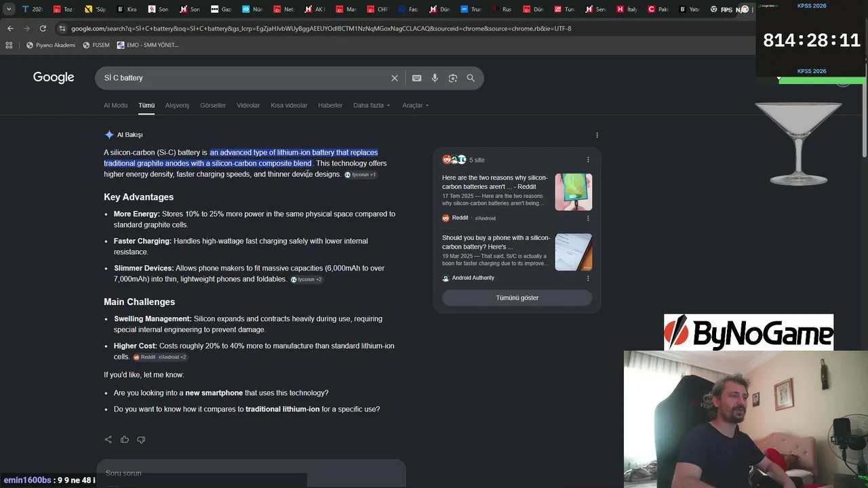The height and width of the screenshot is (488, 868).
Task: Click the Key Advantages heading
Action: (138, 197)
